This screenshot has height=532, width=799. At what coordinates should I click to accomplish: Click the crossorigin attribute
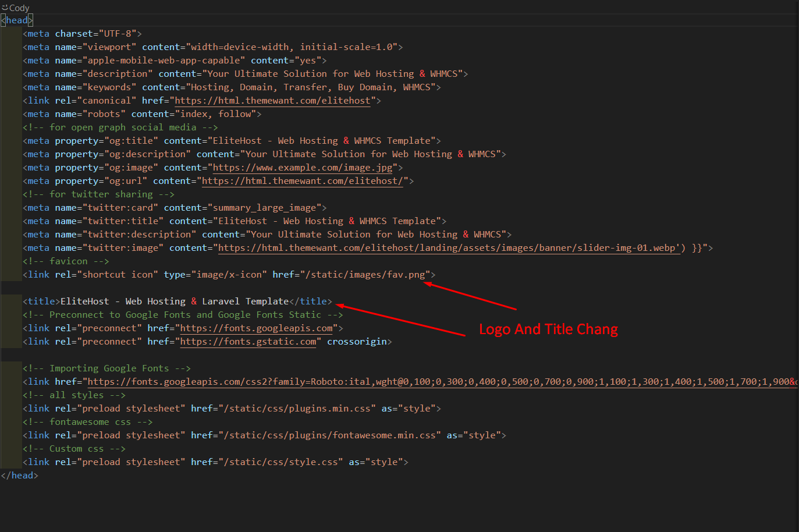357,342
